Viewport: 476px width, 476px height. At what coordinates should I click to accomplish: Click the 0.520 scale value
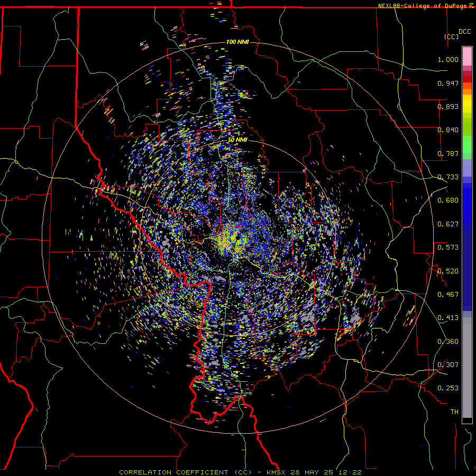[448, 271]
